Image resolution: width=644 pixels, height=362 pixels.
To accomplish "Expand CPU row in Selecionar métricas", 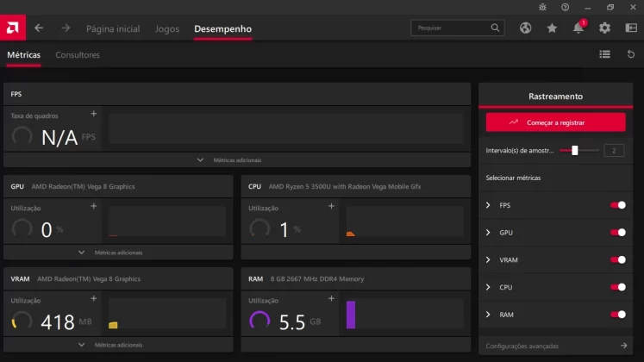I will pyautogui.click(x=488, y=287).
